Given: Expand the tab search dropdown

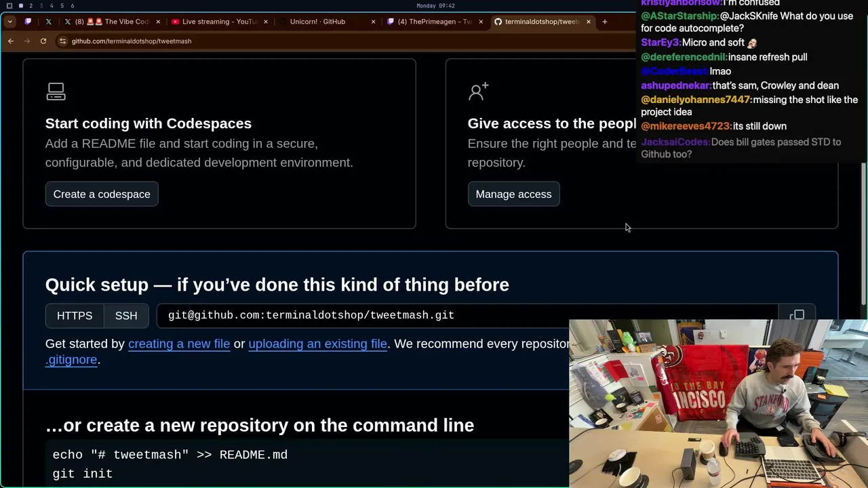Looking at the screenshot, I should (9, 22).
